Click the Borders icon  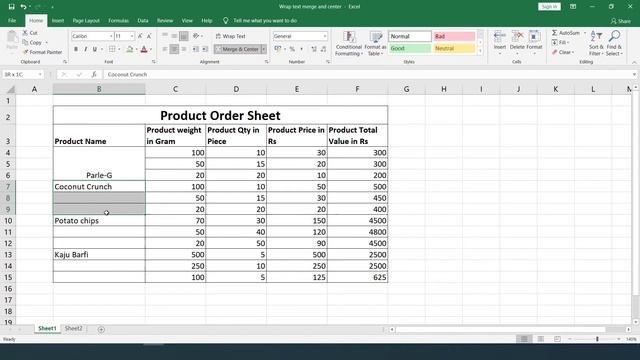(112, 49)
